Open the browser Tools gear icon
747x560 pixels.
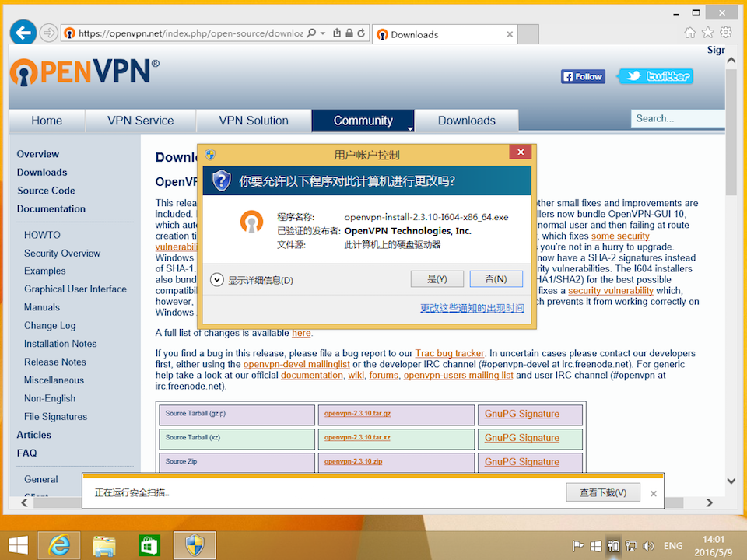coord(725,33)
